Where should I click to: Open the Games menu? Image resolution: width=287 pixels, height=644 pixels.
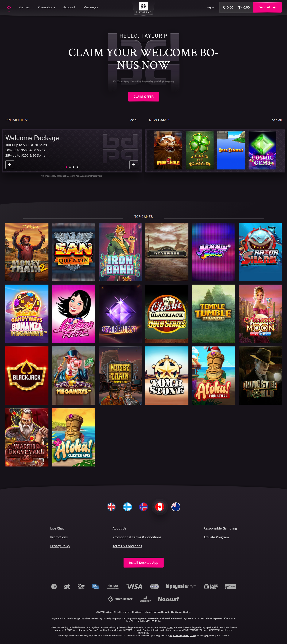pos(24,7)
